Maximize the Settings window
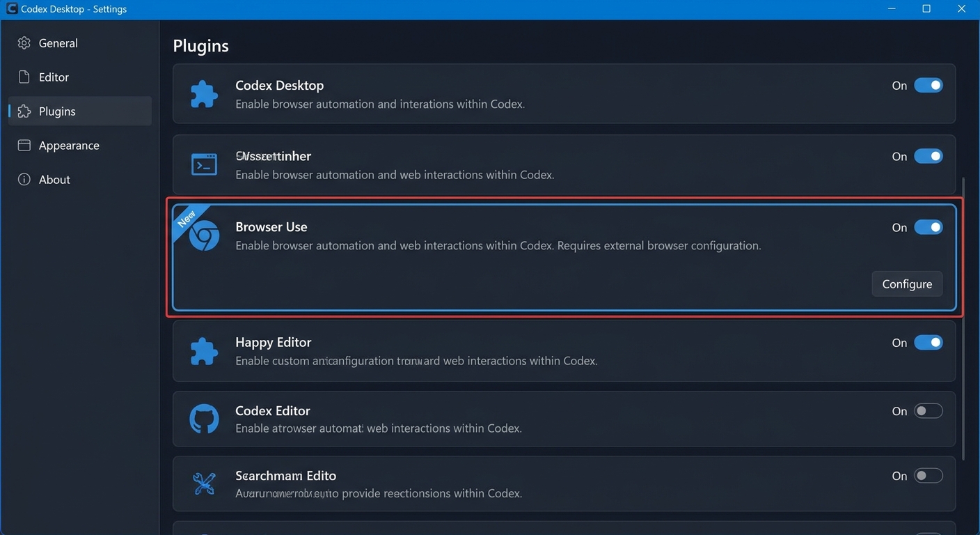 pos(926,9)
